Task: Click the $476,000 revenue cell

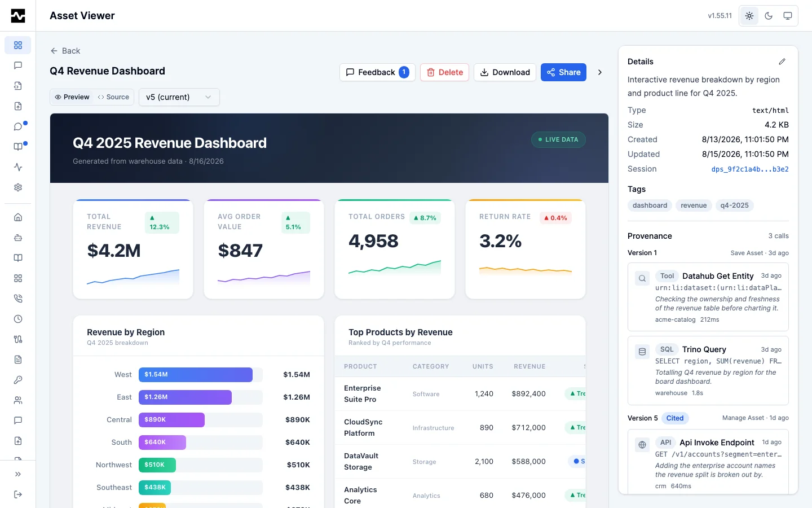Action: click(x=528, y=496)
